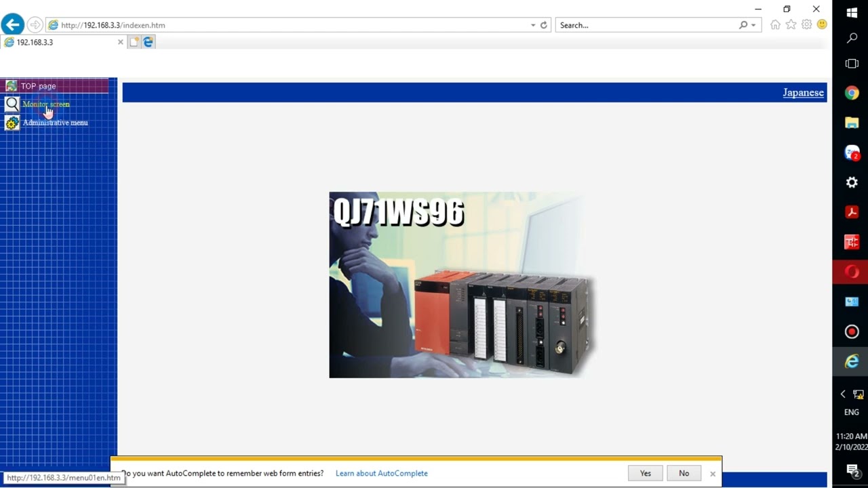Click the gear icon beside Administrative menu
The height and width of the screenshot is (488, 868).
pyautogui.click(x=12, y=123)
